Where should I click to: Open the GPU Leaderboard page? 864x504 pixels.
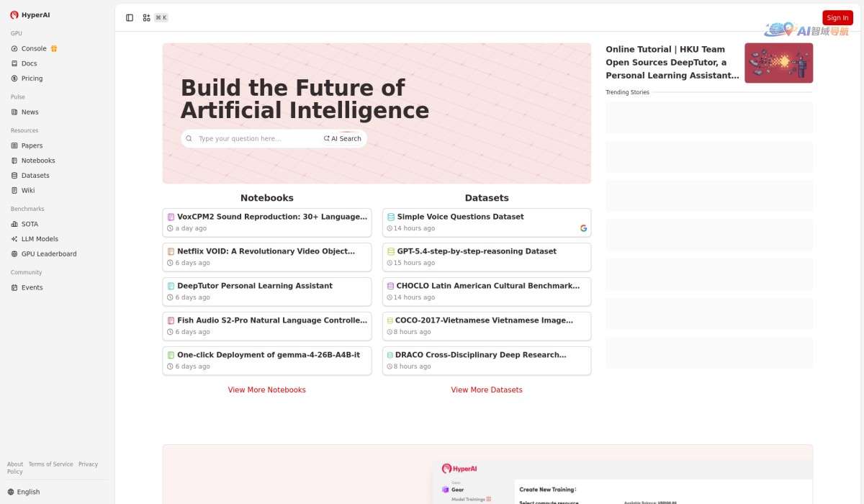click(48, 254)
